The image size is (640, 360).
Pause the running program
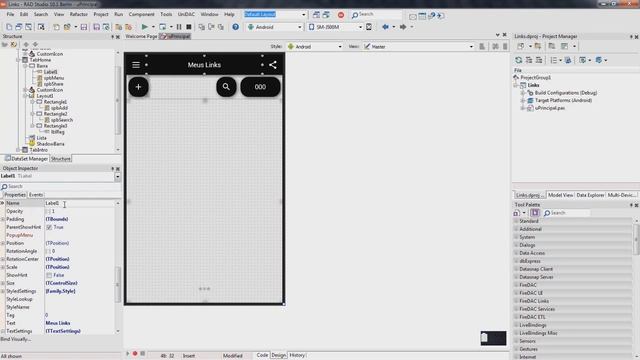(x=179, y=27)
